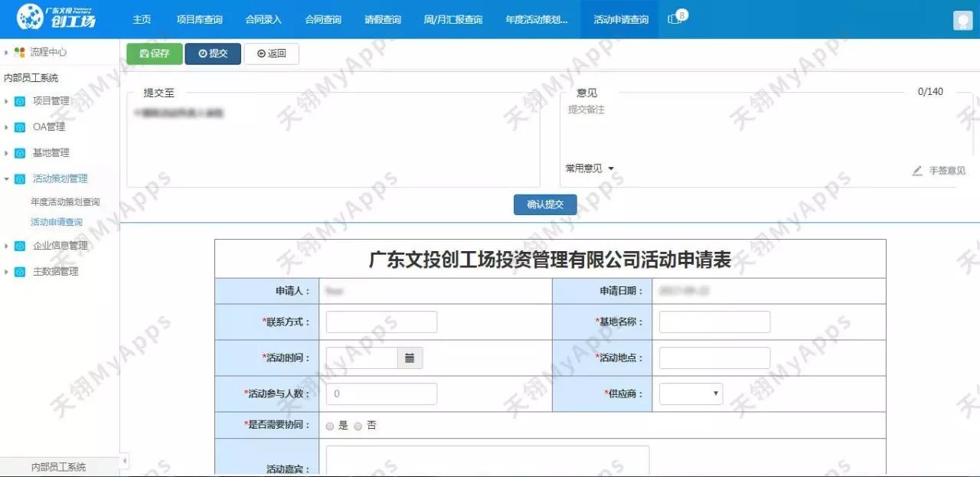Click the 企业信息管理 module icon
Image resolution: width=980 pixels, height=477 pixels.
[x=20, y=246]
